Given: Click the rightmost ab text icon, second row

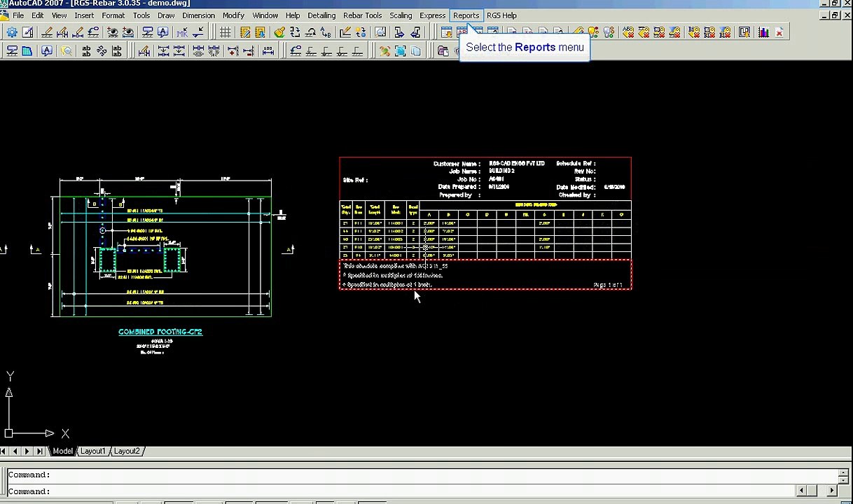Looking at the screenshot, I should click(116, 50).
